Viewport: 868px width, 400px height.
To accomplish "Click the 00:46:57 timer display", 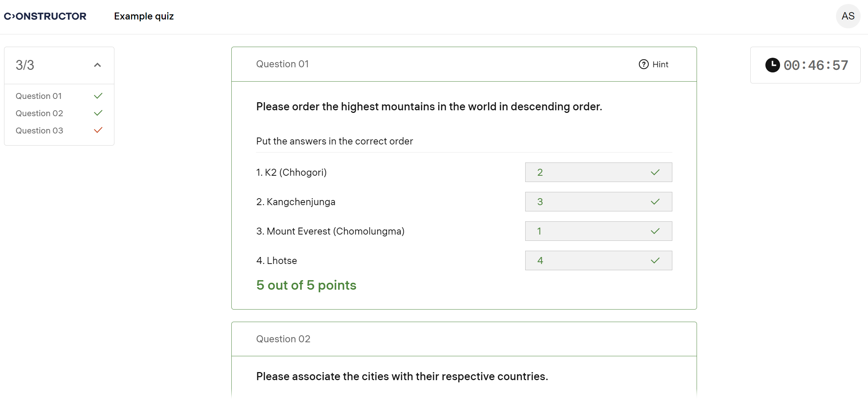I will click(816, 65).
